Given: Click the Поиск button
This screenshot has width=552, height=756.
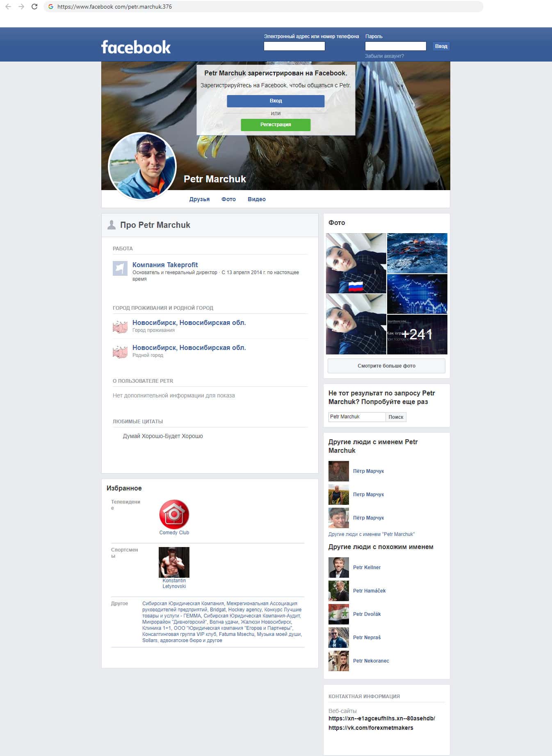Looking at the screenshot, I should pyautogui.click(x=396, y=417).
